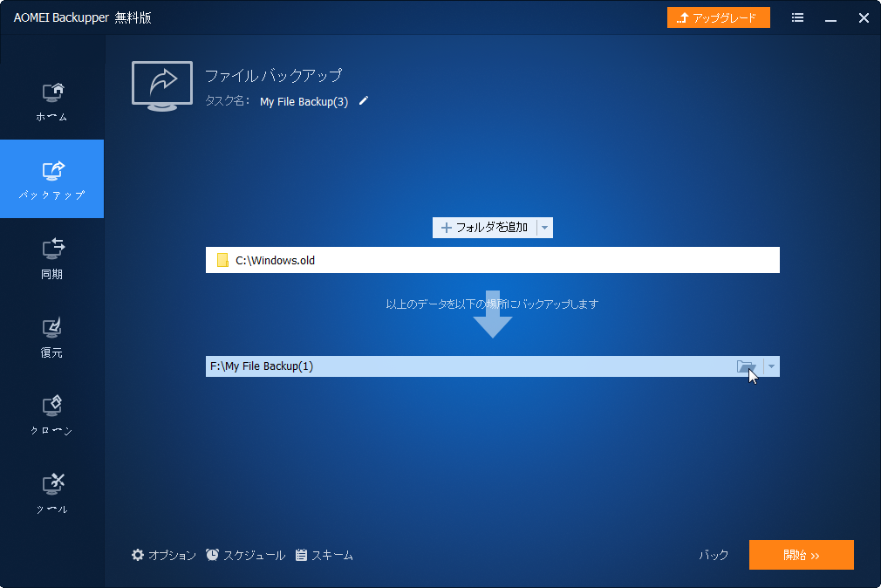Viewport: 881px width, 588px height.
Task: Select the バックアップ sidebar tab
Action: (x=51, y=179)
